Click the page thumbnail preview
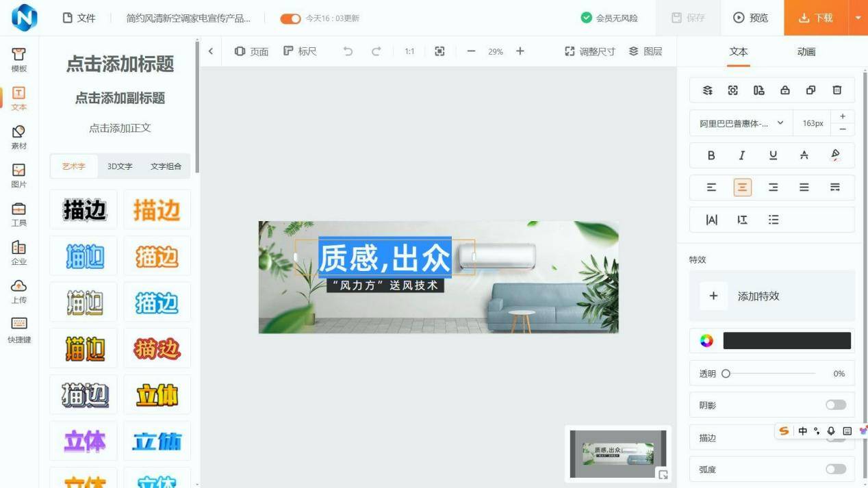Image resolution: width=868 pixels, height=488 pixels. point(617,453)
